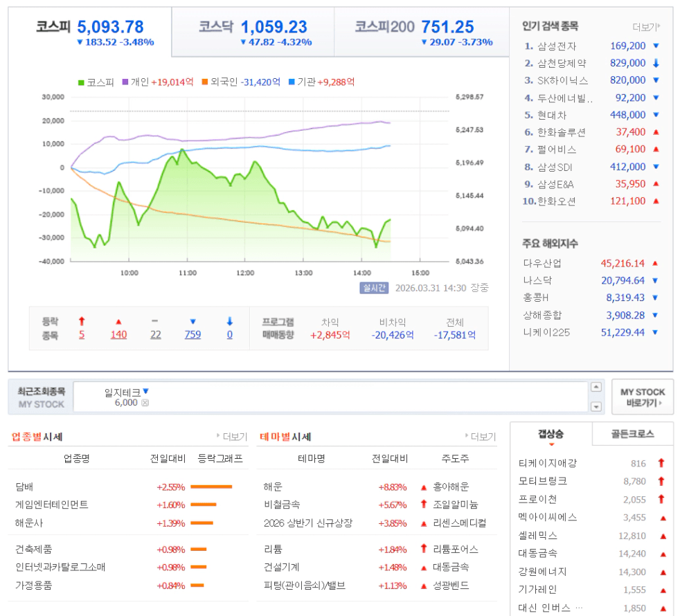Click lower-limit stocks count 0
The height and width of the screenshot is (616, 680).
(x=230, y=335)
